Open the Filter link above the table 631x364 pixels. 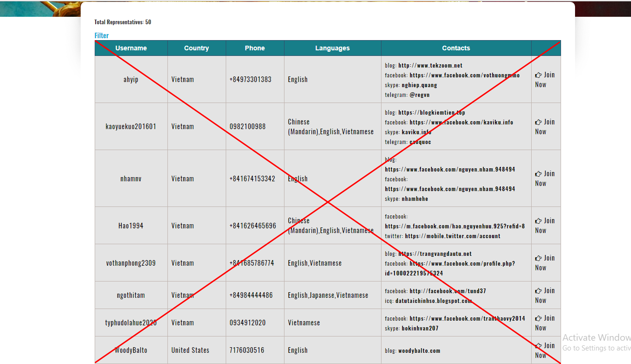[x=102, y=35]
